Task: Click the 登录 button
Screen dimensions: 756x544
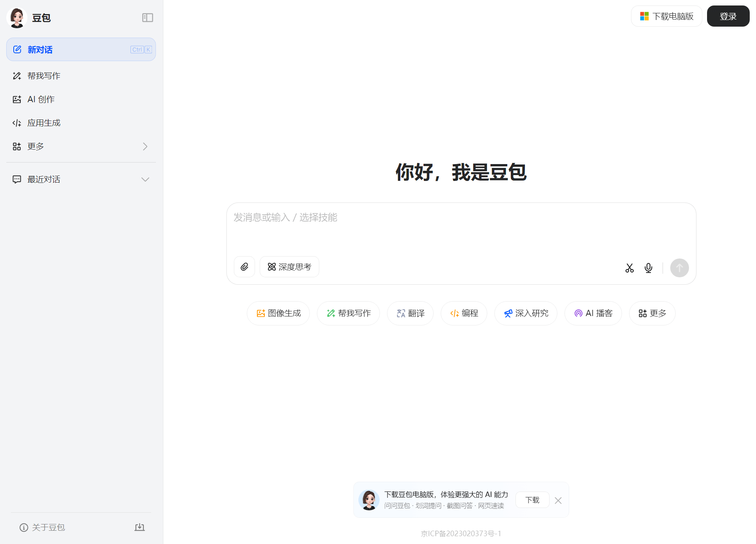Action: 728,16
